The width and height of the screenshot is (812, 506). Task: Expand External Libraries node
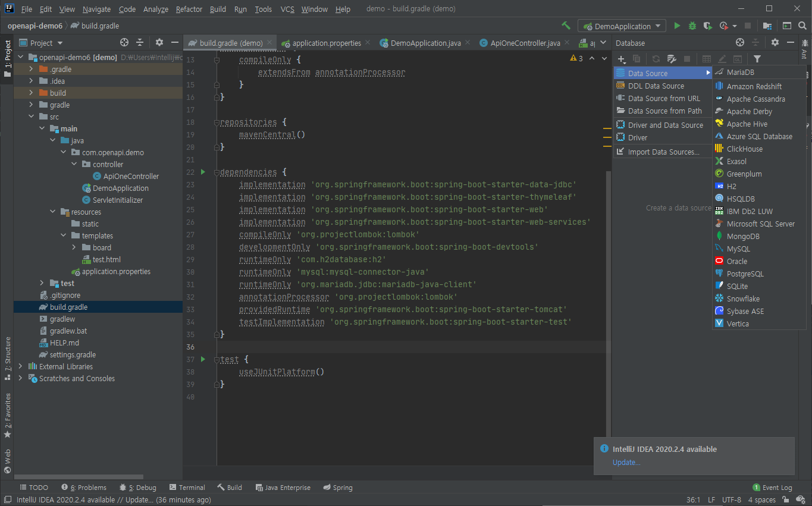pyautogui.click(x=21, y=366)
